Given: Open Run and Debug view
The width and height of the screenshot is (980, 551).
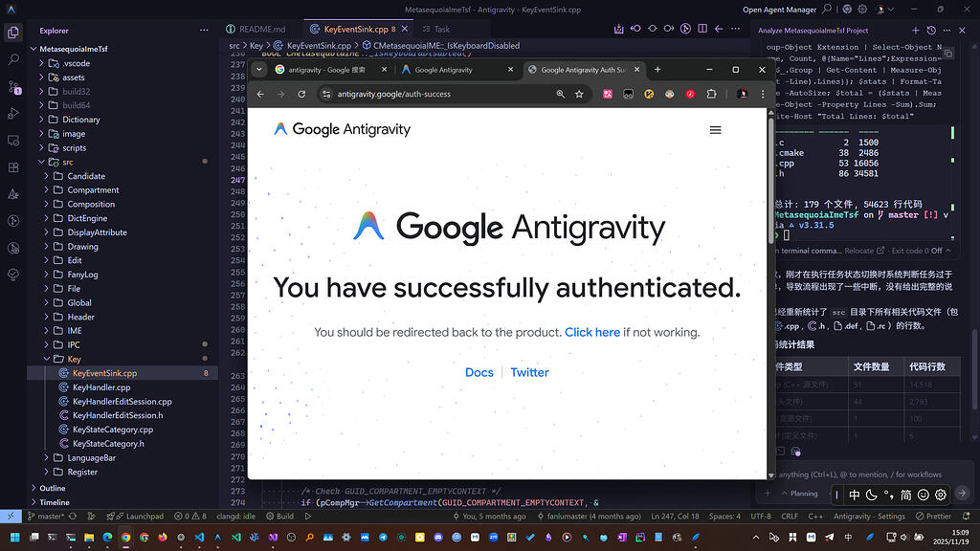Looking at the screenshot, I should point(13,114).
